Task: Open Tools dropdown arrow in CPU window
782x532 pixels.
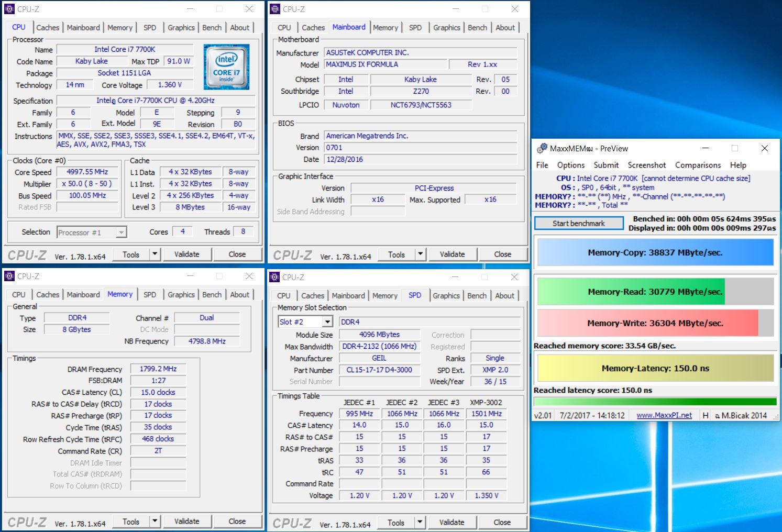Action: (155, 254)
